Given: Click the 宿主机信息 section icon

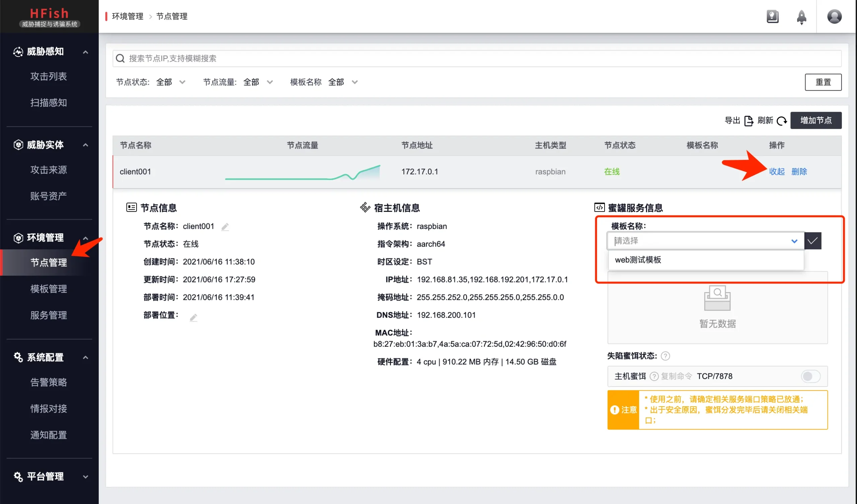Looking at the screenshot, I should (365, 207).
